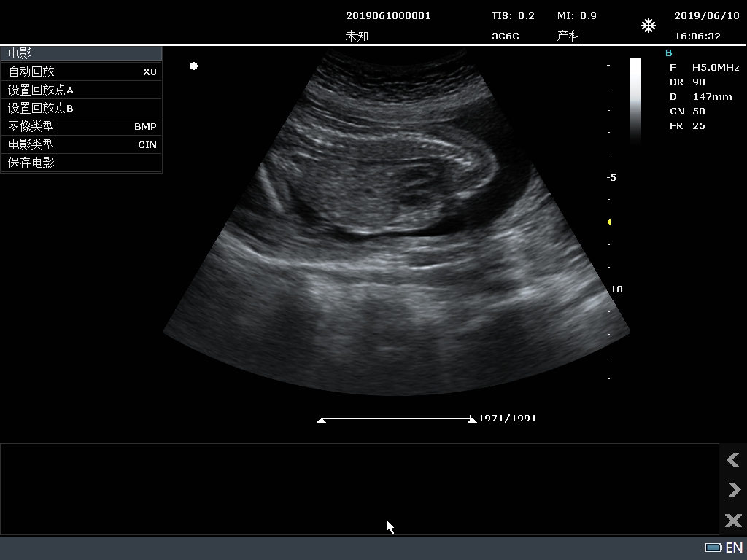Choose 设置回放点B menu entry

coord(82,108)
